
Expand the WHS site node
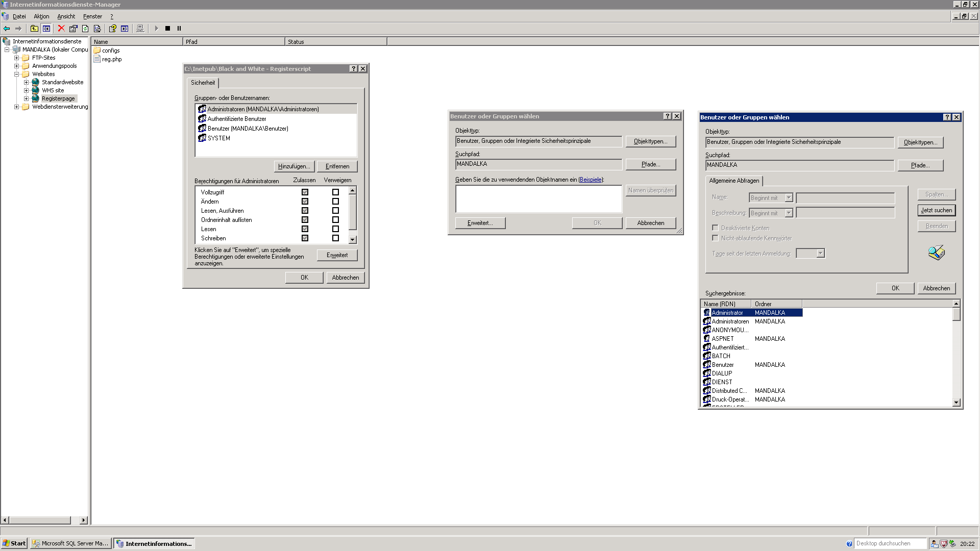click(x=26, y=90)
